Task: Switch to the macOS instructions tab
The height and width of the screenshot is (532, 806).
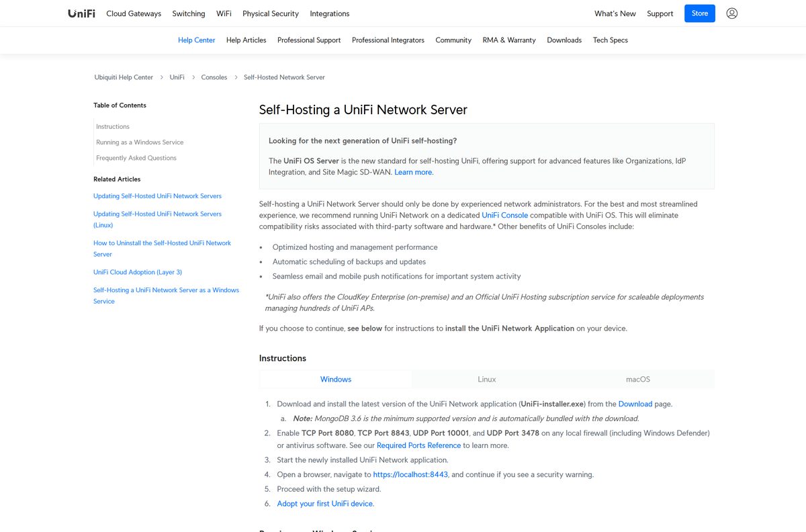Action: point(638,380)
